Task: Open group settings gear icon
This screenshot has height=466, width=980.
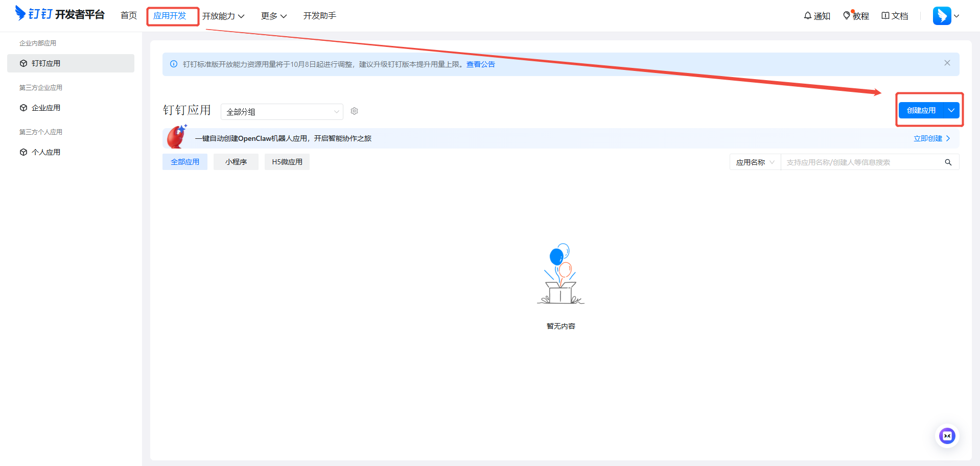Action: coord(354,111)
